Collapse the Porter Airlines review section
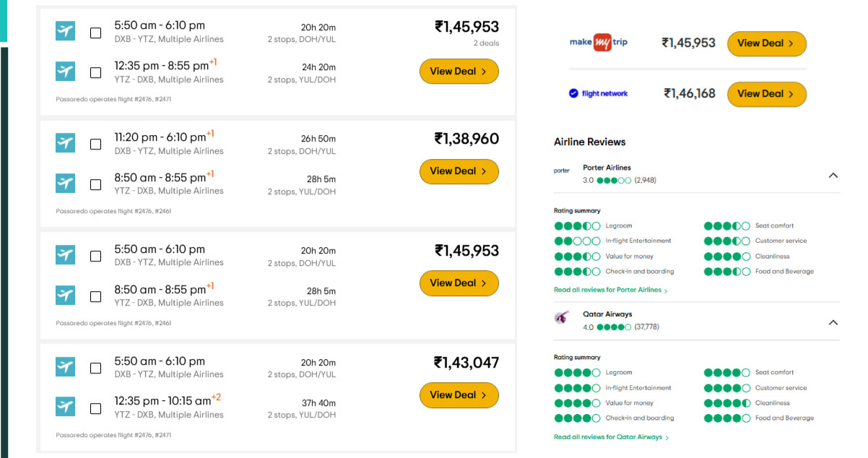This screenshot has height=458, width=868. 833,175
